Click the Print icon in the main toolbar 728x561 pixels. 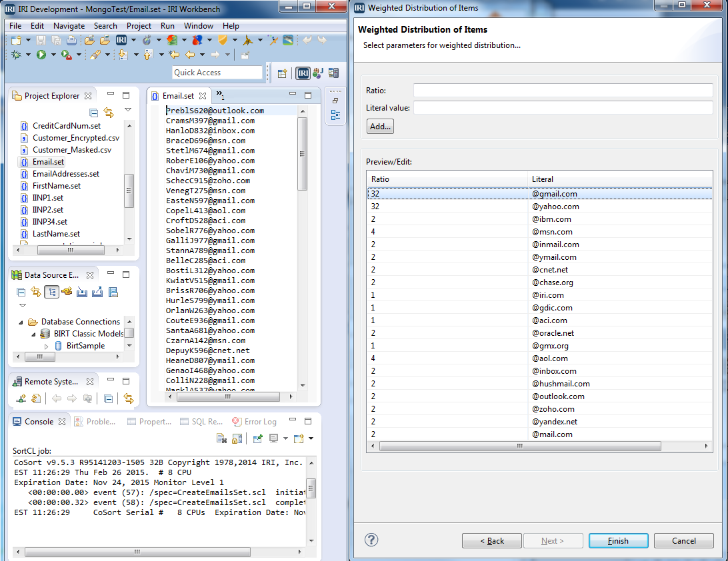click(71, 41)
